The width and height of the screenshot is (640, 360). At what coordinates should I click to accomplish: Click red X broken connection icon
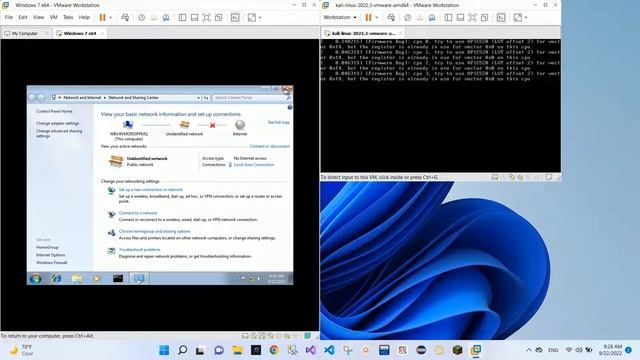click(212, 125)
